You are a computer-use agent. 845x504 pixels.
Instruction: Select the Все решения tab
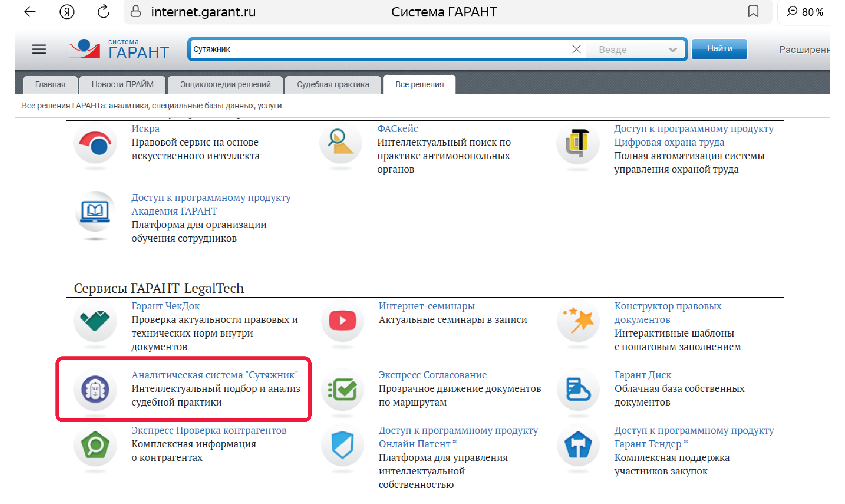coord(419,84)
